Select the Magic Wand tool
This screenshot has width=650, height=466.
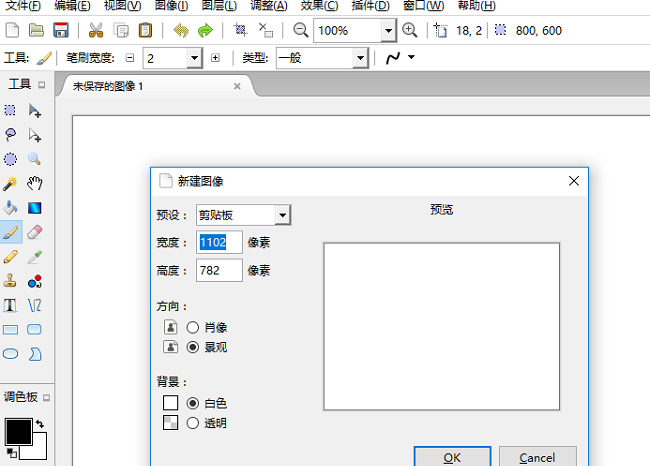point(10,183)
